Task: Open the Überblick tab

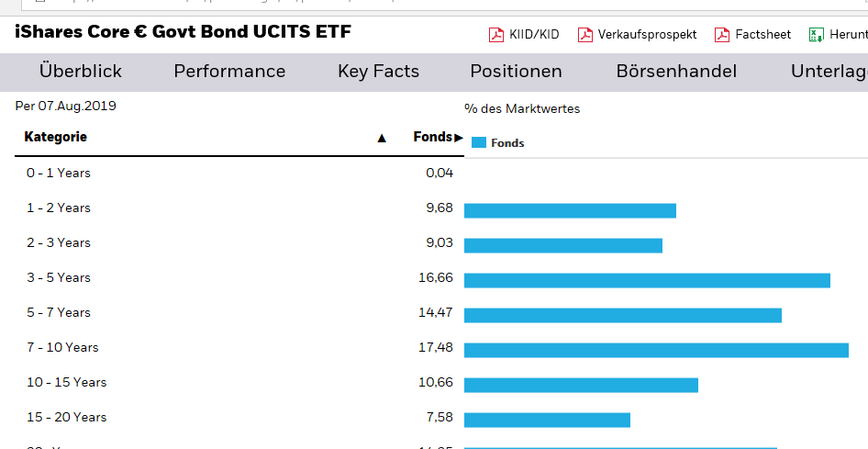Action: pos(81,72)
